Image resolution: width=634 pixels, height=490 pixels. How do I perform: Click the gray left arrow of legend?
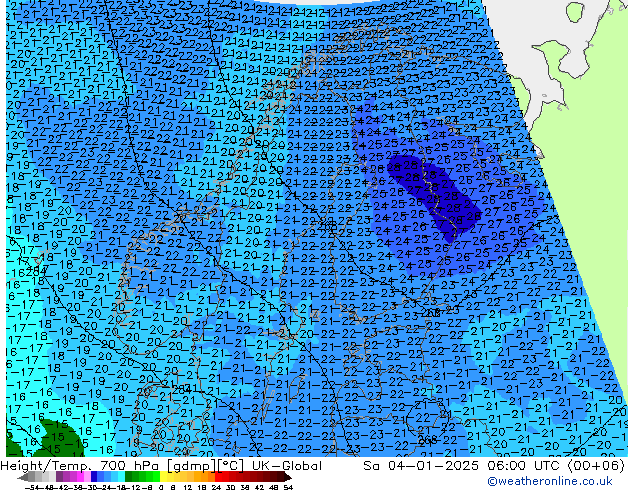click(x=23, y=477)
